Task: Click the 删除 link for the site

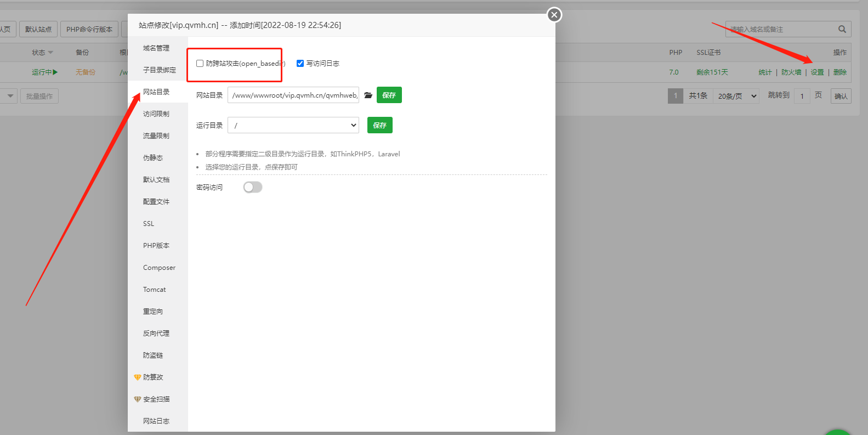Action: tap(839, 72)
